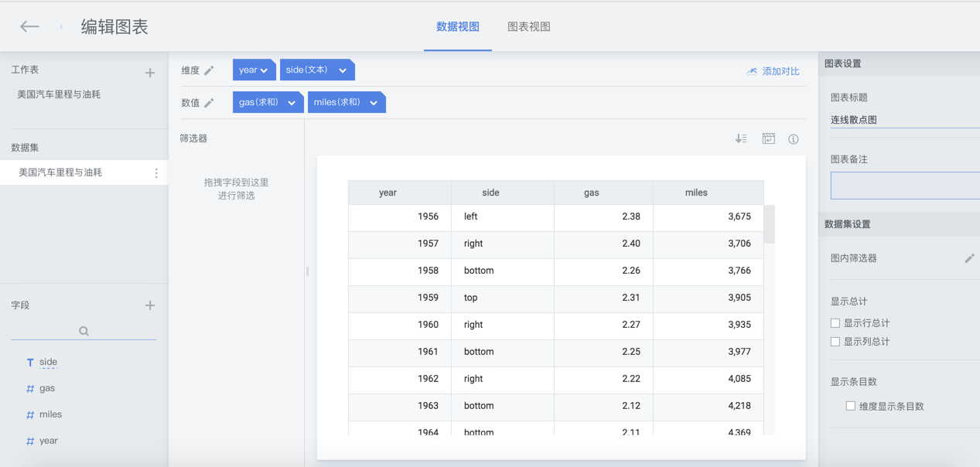Switch to the 图表视图 tab
The width and height of the screenshot is (980, 467).
(x=529, y=27)
